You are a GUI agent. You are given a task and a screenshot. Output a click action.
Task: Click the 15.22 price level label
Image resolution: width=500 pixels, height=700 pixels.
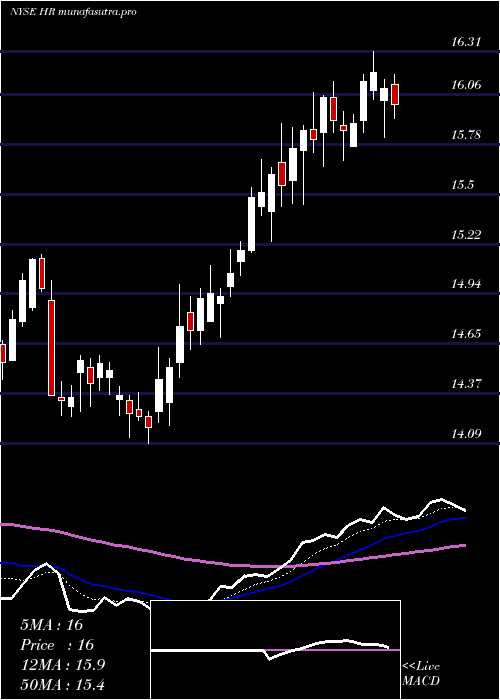(466, 235)
